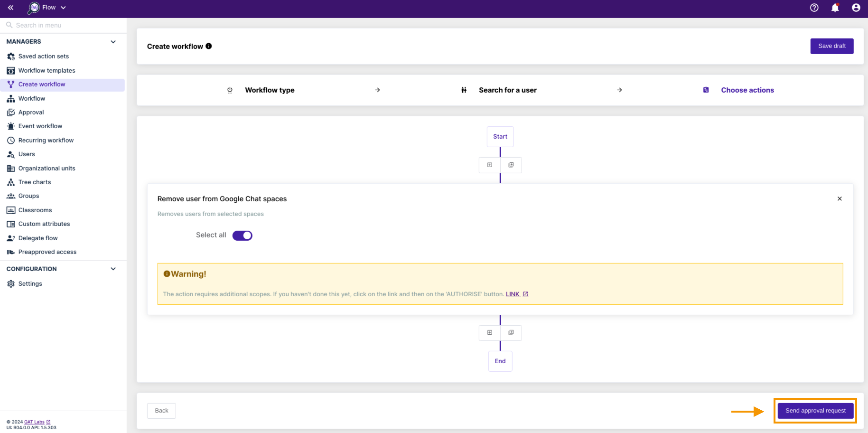This screenshot has height=433, width=868.
Task: Click info icon beside Create workflow title
Action: pyautogui.click(x=209, y=46)
